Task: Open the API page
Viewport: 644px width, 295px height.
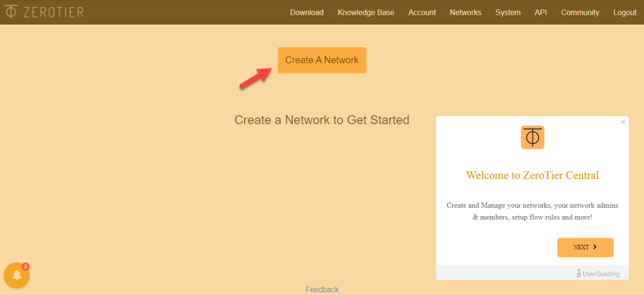Action: pyautogui.click(x=540, y=13)
